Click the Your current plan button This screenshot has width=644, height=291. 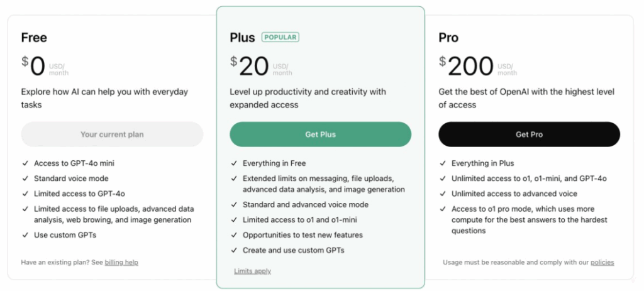[x=112, y=135]
